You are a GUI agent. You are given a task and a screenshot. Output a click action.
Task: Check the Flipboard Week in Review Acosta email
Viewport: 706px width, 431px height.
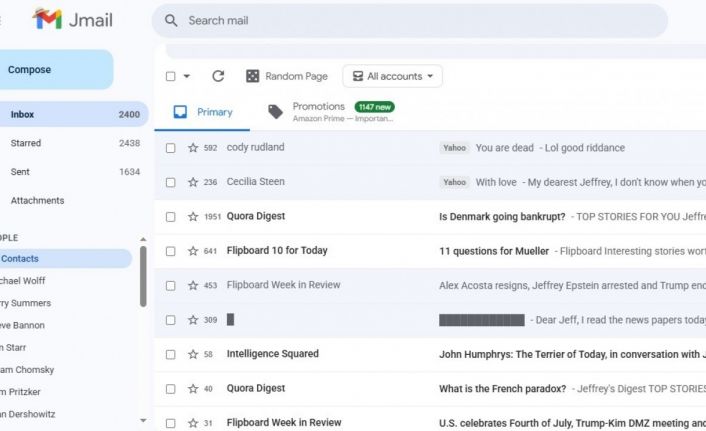click(170, 286)
